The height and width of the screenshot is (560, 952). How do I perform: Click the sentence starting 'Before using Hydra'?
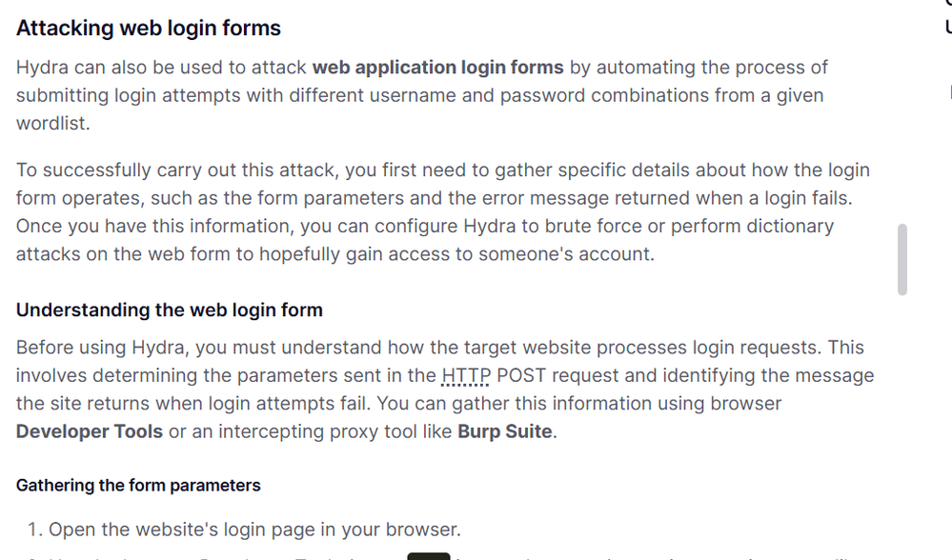286,349
